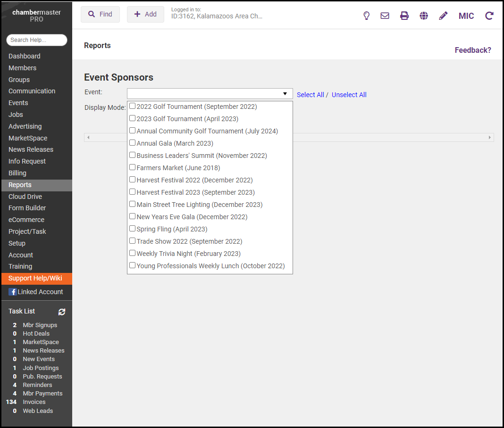
Task: Collapse the Event dropdown arrow
Action: click(285, 94)
